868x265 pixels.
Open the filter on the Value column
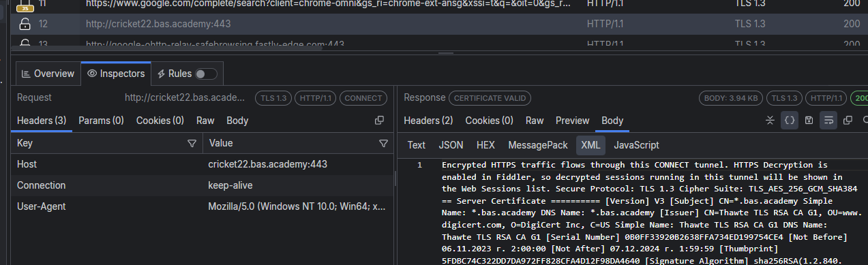[x=383, y=143]
